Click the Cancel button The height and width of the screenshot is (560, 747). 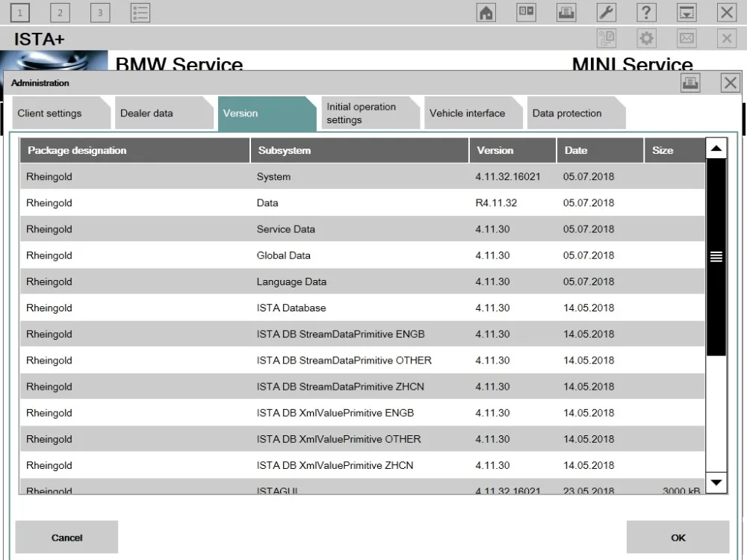tap(66, 537)
